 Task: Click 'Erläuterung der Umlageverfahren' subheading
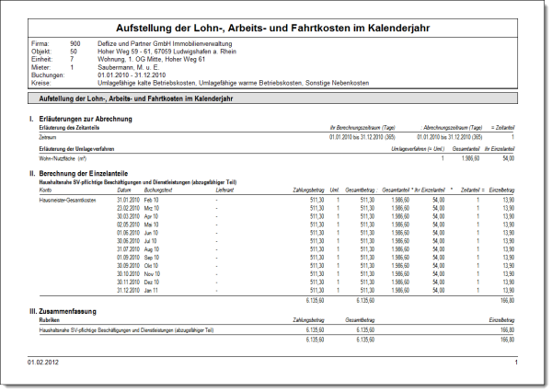[x=76, y=149]
